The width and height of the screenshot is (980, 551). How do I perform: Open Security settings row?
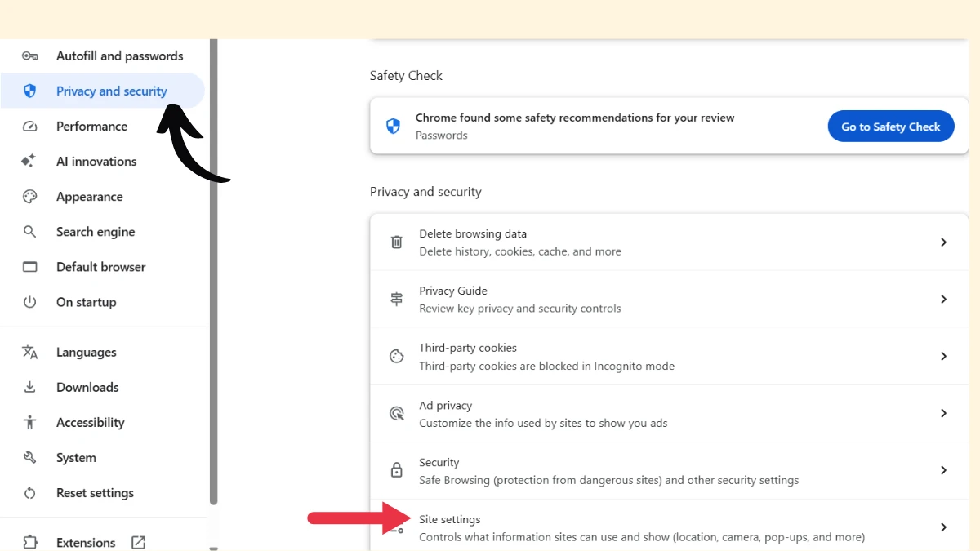point(670,471)
